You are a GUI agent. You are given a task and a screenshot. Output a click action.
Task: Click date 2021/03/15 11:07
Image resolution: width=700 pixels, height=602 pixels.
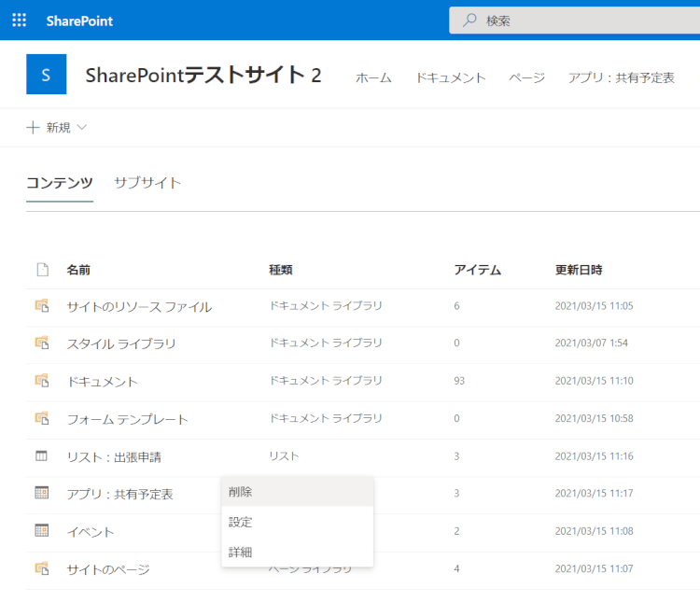(x=594, y=569)
